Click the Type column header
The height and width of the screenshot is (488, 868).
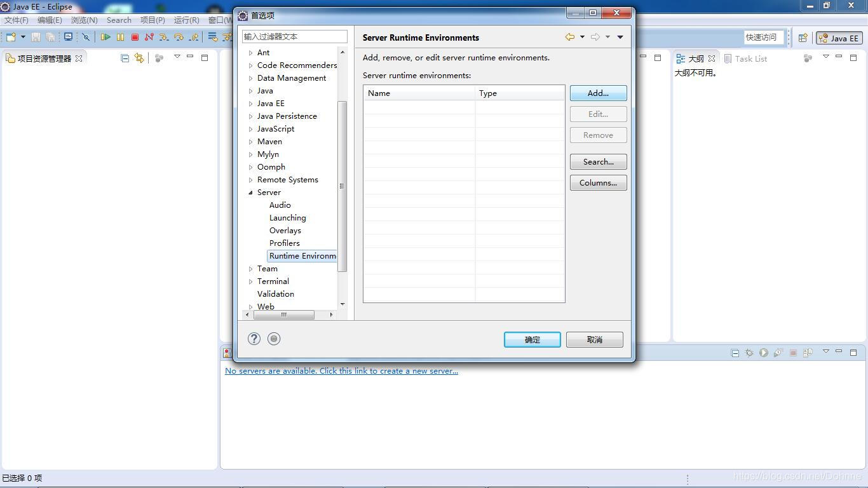pyautogui.click(x=520, y=93)
